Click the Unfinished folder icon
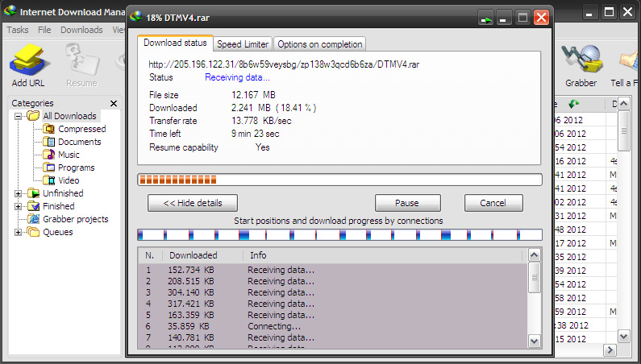Screen dimensions: 641x364 [33, 193]
